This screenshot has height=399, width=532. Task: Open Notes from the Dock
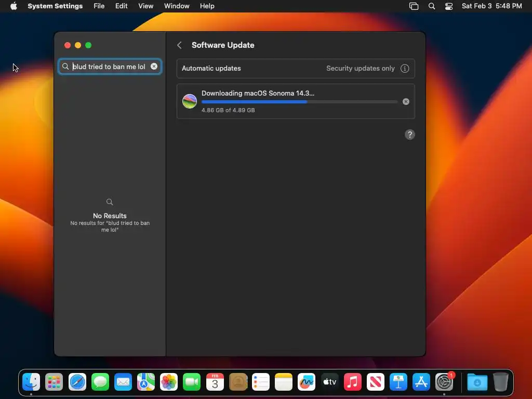284,382
